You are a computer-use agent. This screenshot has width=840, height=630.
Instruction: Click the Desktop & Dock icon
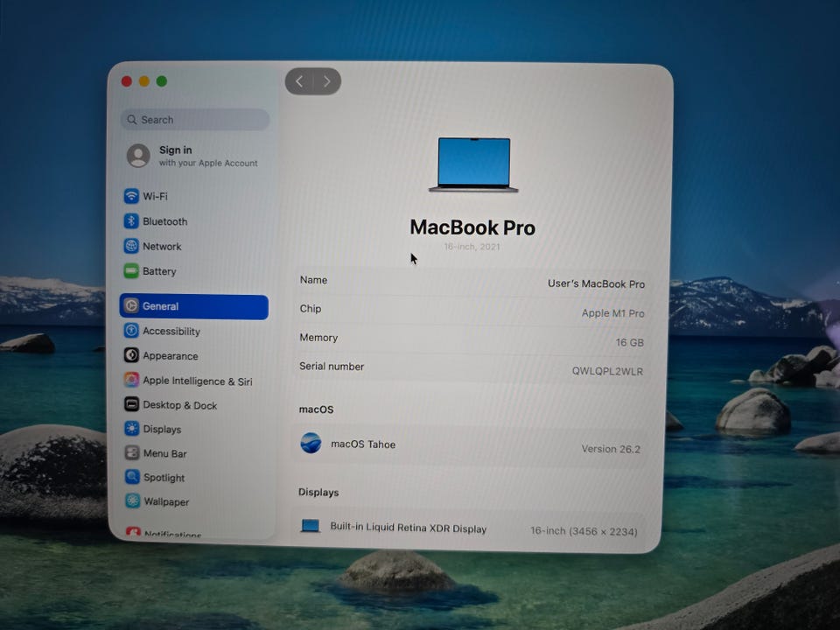(x=131, y=404)
